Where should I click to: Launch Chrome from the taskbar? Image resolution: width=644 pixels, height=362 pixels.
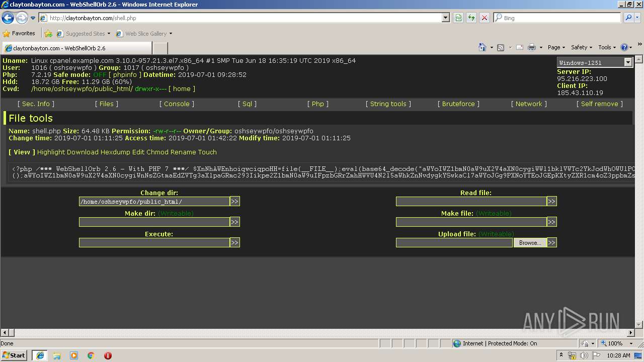click(x=91, y=355)
